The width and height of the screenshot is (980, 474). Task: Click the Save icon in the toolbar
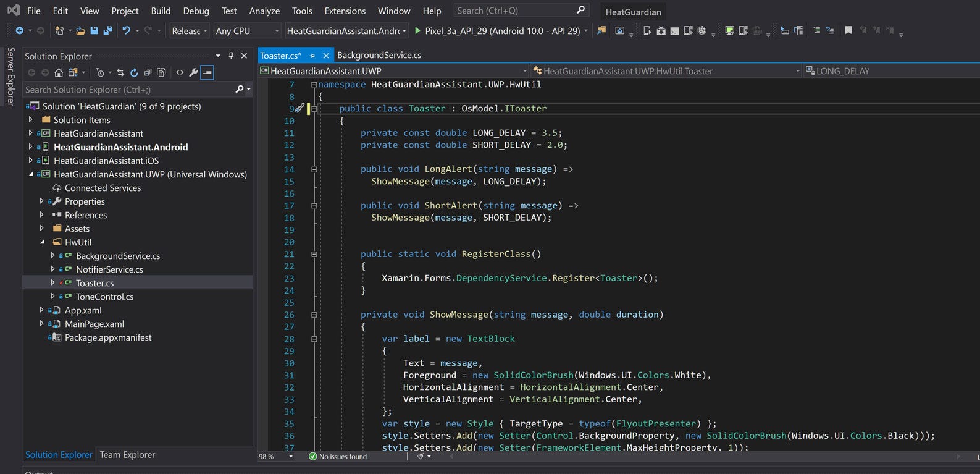pos(94,30)
